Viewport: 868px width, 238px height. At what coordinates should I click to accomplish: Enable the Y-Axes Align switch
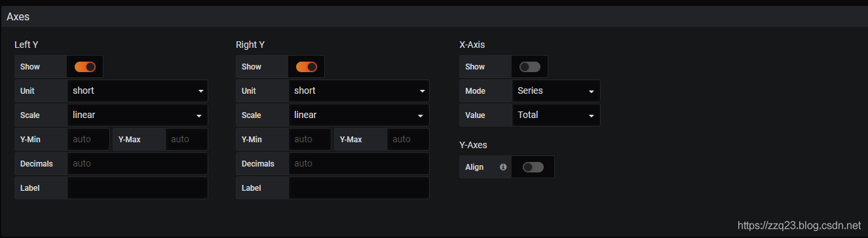click(x=533, y=167)
